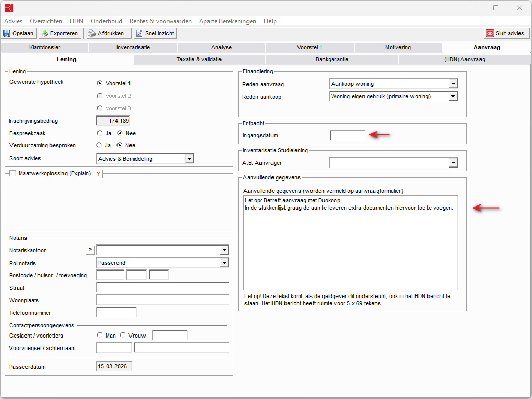
Task: Click the voorletters input field
Action: pos(170,335)
